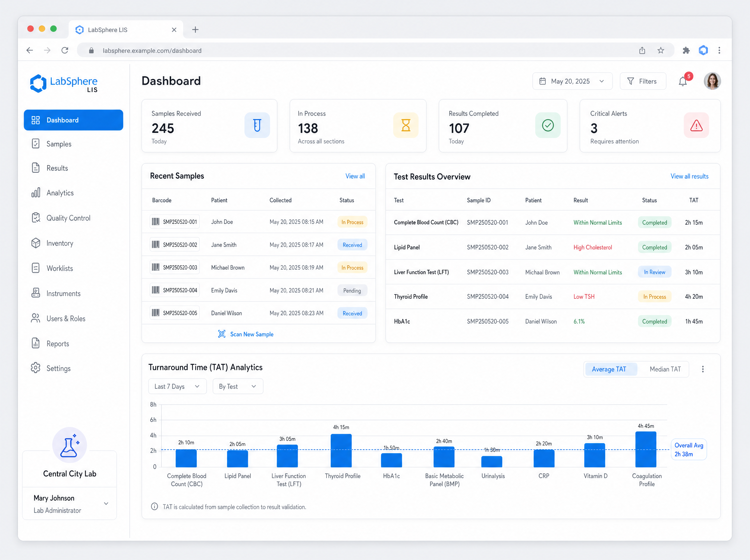Click the Quality Control sidebar icon
Image resolution: width=750 pixels, height=560 pixels.
tap(36, 218)
